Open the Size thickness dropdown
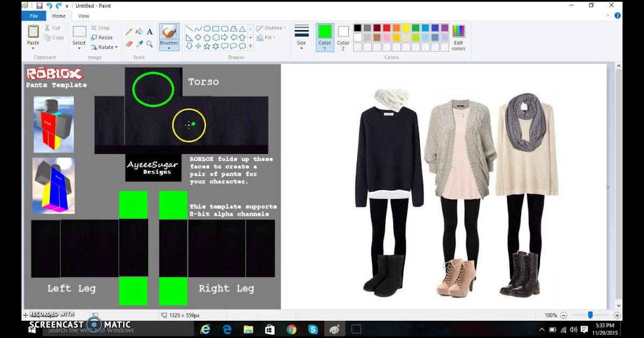Screen dimensions: 644x338 point(302,38)
